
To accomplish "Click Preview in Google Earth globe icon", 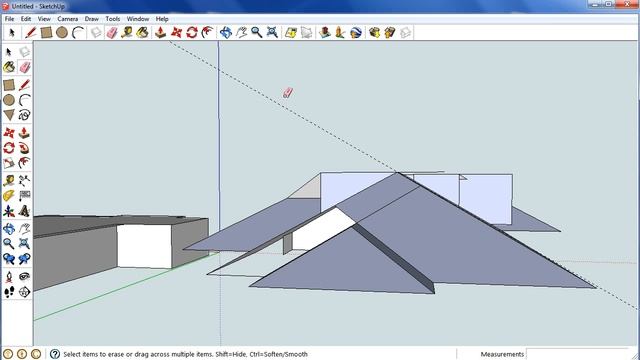I will (356, 33).
